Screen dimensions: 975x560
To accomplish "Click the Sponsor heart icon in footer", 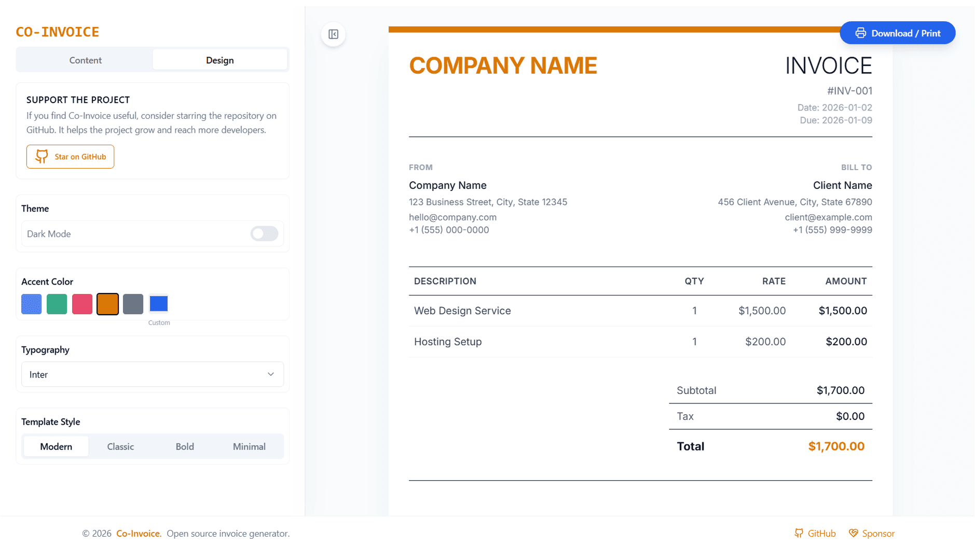I will pos(853,533).
